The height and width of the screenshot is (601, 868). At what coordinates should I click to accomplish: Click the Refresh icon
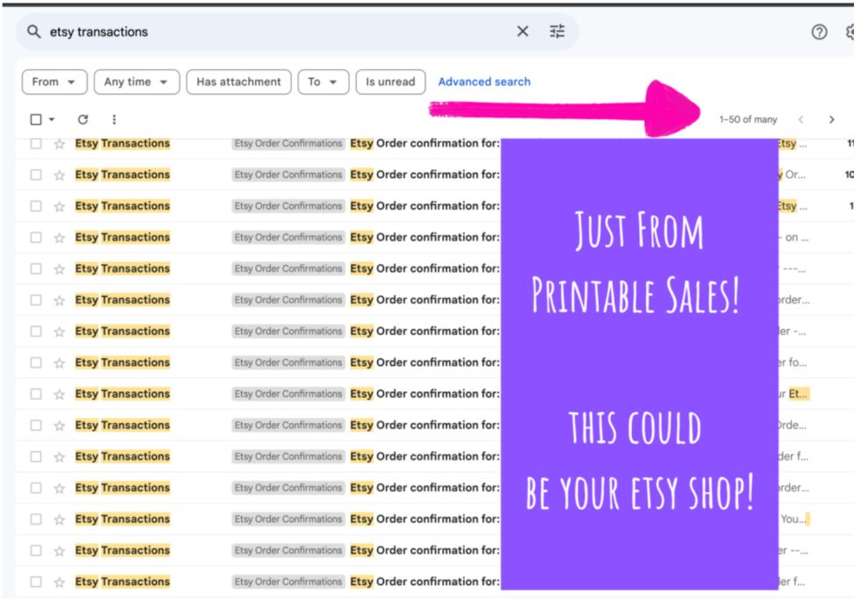83,119
